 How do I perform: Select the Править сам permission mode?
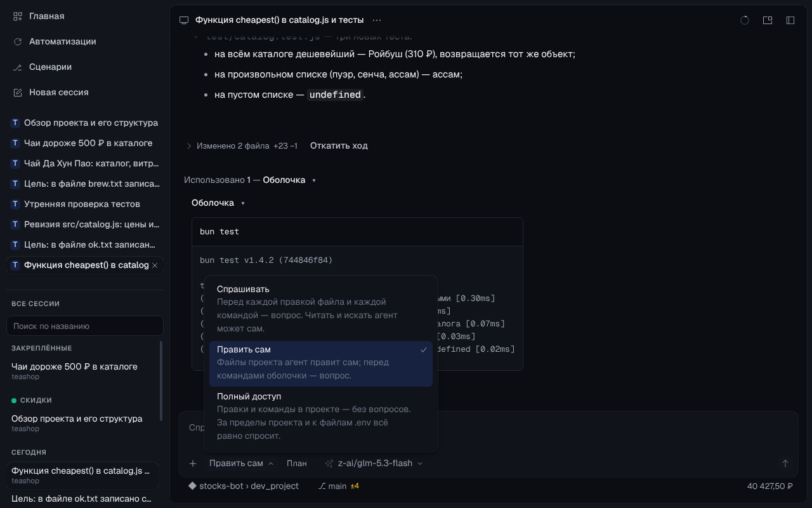[x=321, y=363]
